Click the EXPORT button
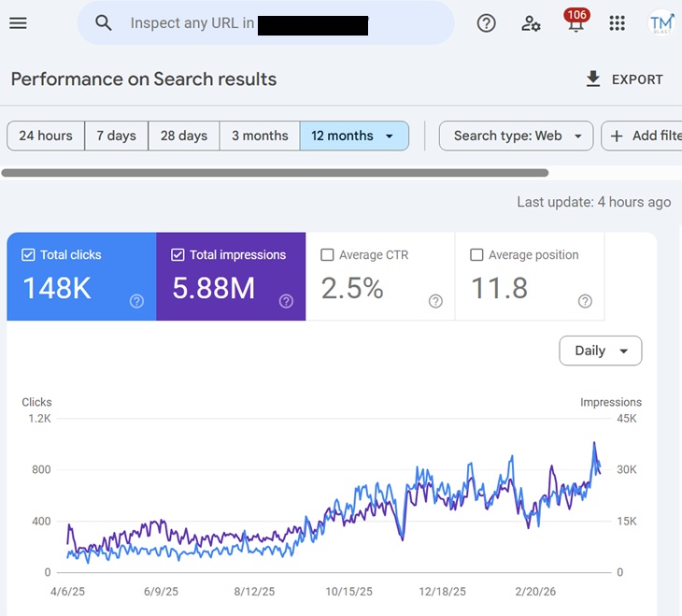Screen dimensions: 682x616 pos(624,79)
